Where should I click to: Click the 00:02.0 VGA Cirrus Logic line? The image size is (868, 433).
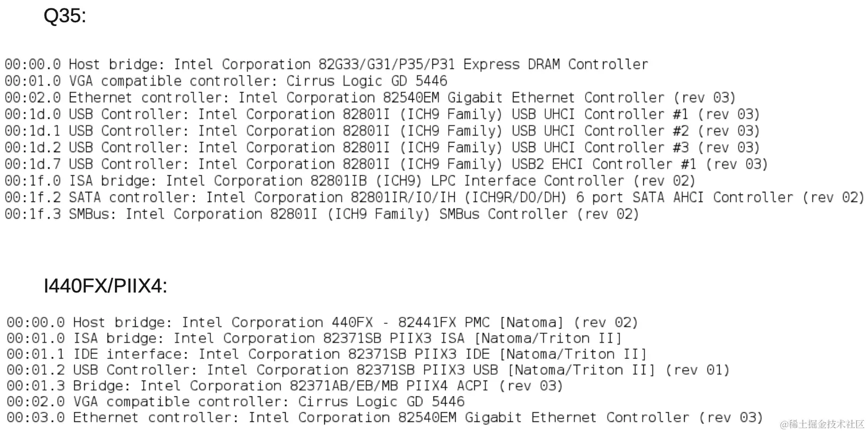click(x=236, y=402)
